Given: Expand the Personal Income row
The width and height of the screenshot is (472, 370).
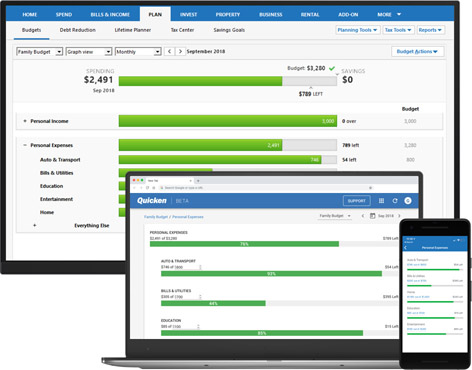Looking at the screenshot, I should pyautogui.click(x=25, y=121).
